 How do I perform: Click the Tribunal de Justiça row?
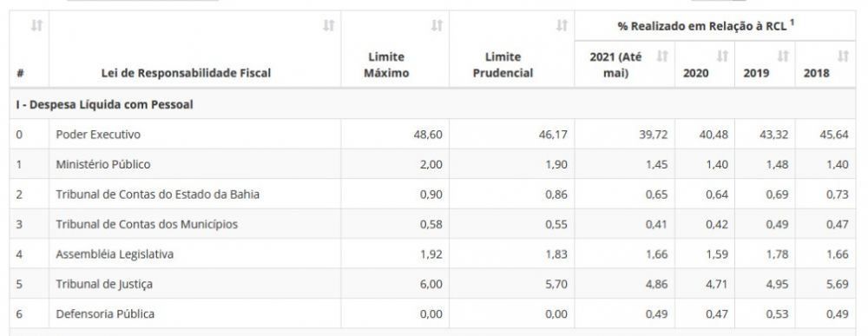pos(432,284)
